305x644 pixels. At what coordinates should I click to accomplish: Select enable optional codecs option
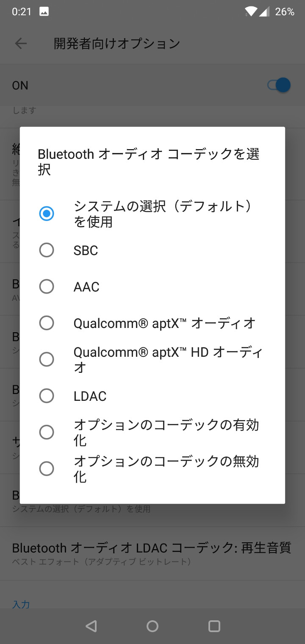47,432
